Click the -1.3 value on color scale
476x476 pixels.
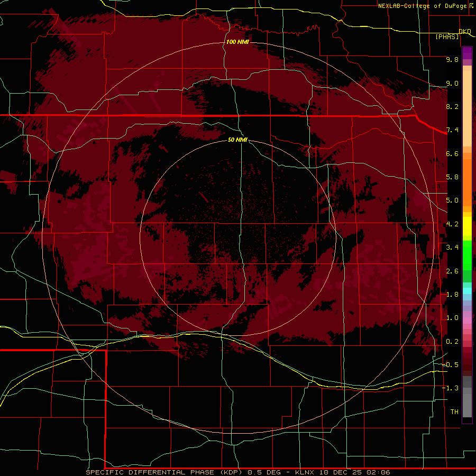pyautogui.click(x=451, y=388)
